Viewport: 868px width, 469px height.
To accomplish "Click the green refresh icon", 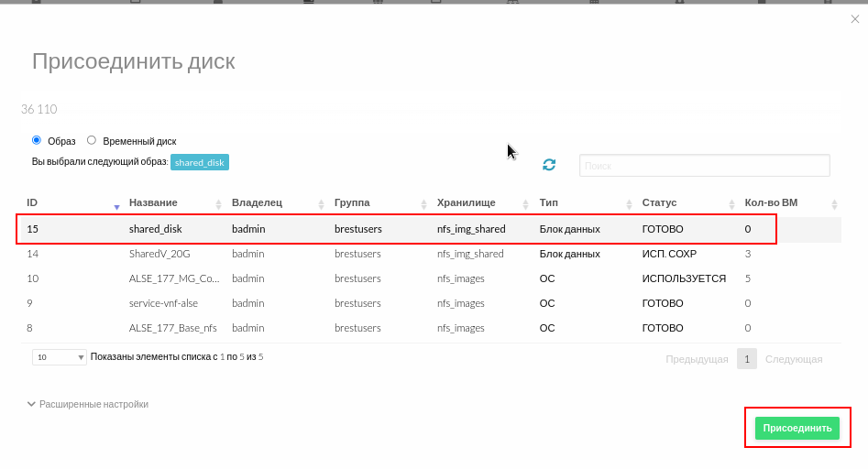I will 549,165.
